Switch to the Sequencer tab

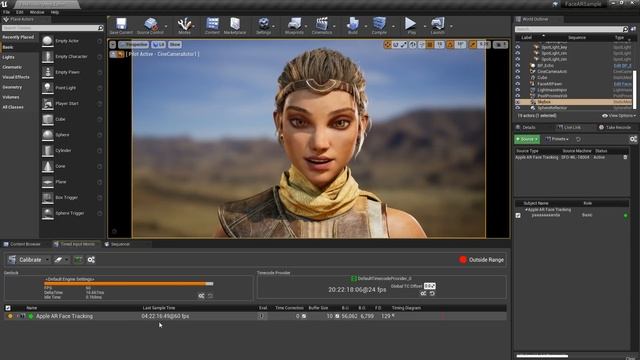click(x=117, y=244)
